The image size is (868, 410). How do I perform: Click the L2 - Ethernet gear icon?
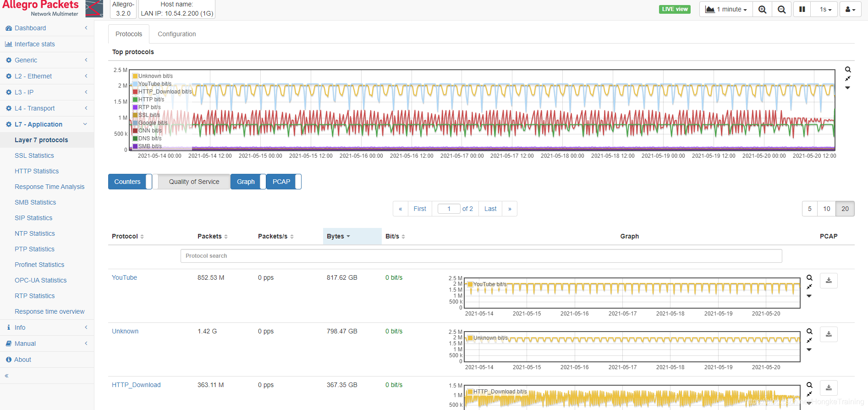tap(9, 76)
